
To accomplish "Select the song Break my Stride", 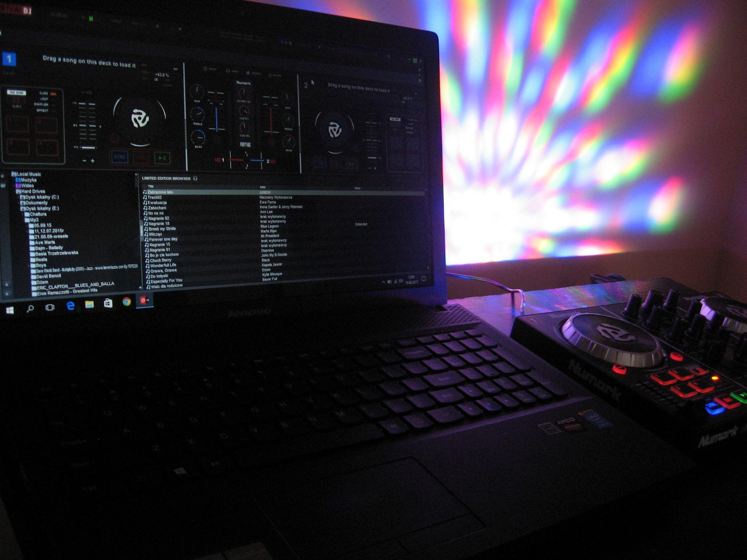I will pyautogui.click(x=162, y=229).
